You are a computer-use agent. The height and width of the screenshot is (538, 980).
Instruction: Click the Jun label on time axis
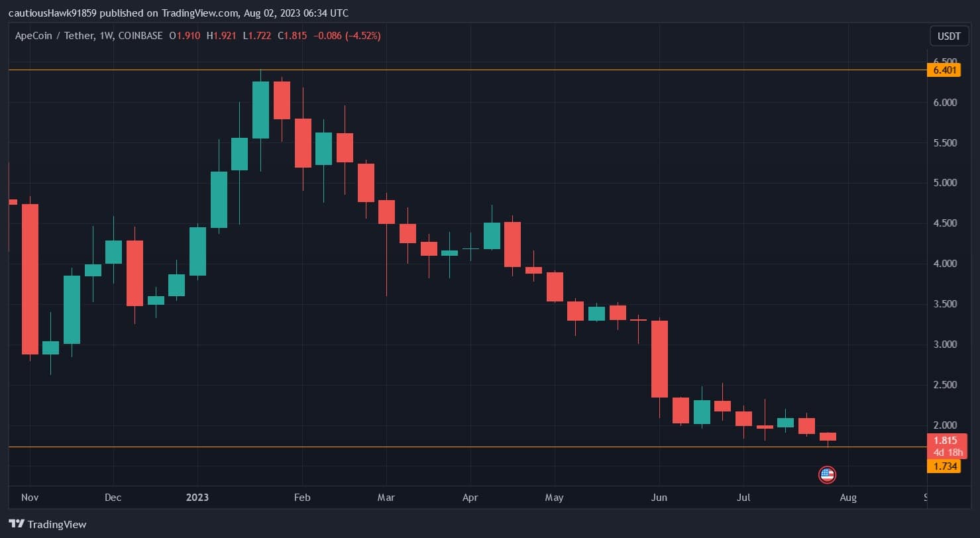(x=659, y=497)
